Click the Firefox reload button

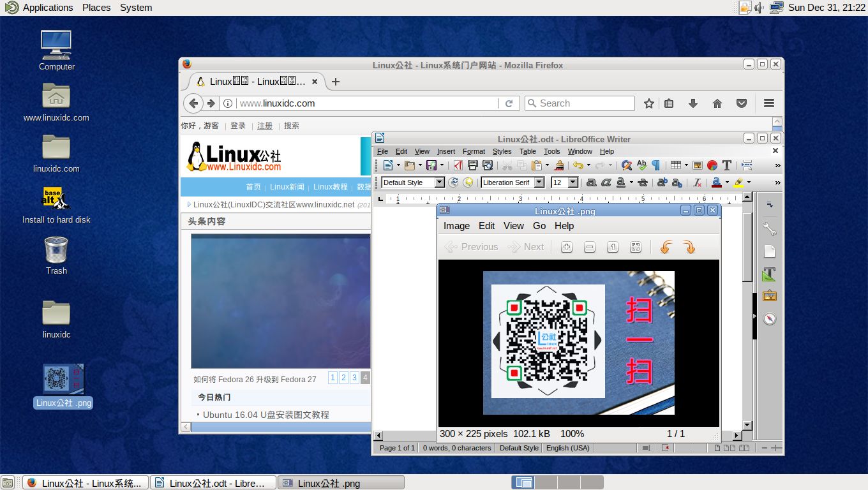[x=509, y=103]
